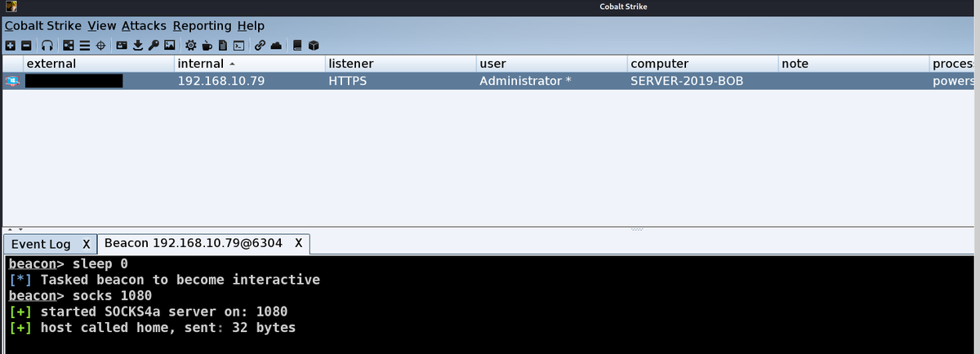
Task: Open downloaded files via download arrow icon
Action: pos(138,45)
